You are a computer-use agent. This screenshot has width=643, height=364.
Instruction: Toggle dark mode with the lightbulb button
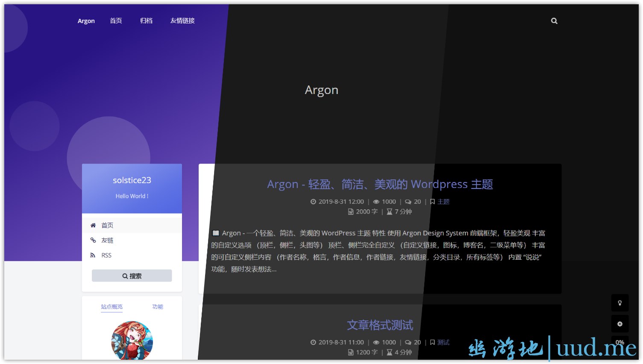(x=620, y=303)
